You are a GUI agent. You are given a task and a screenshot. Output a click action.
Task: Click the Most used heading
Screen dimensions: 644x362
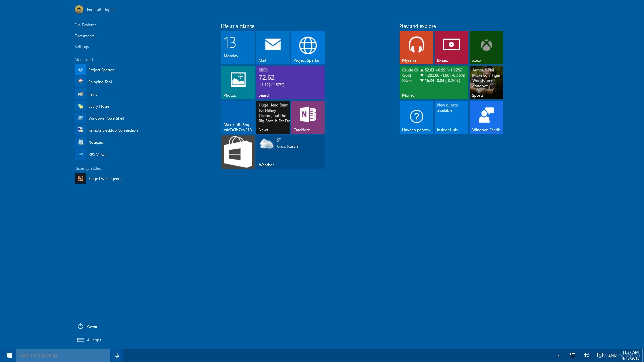[x=84, y=60]
